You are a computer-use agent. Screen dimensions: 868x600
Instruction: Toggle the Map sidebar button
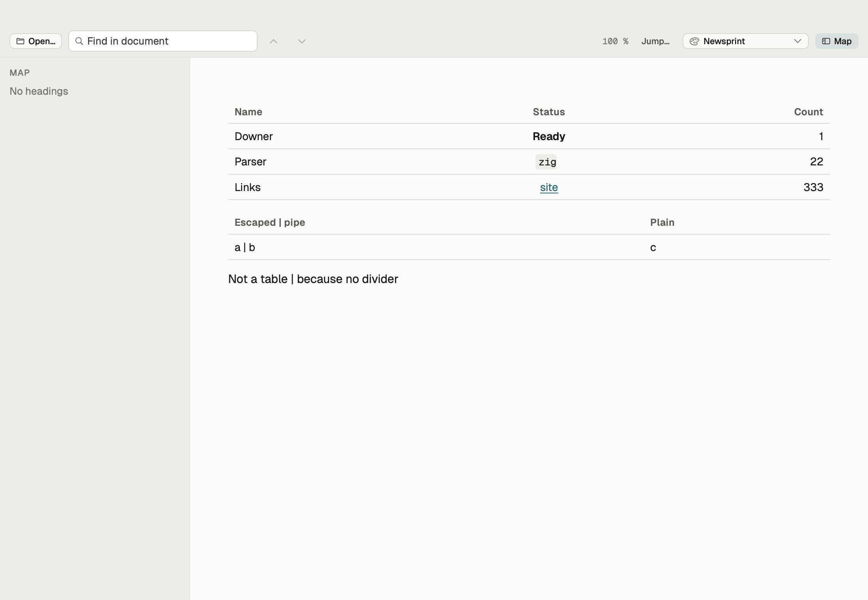click(x=836, y=41)
